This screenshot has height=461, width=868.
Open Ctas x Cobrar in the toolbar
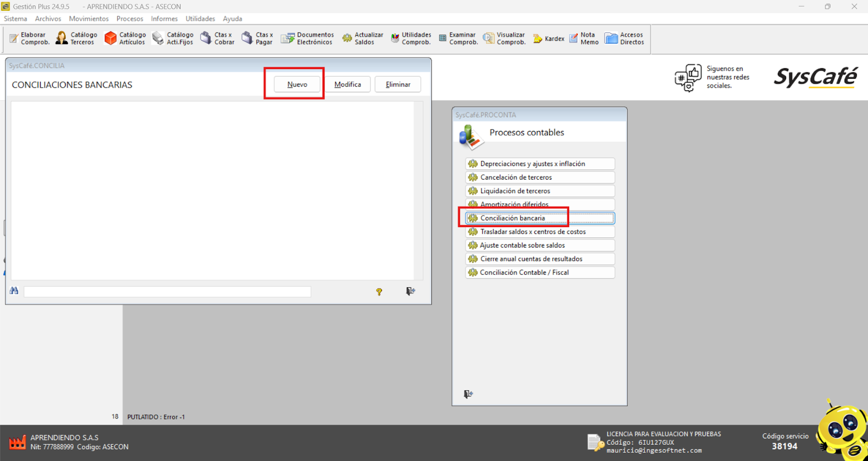point(218,39)
